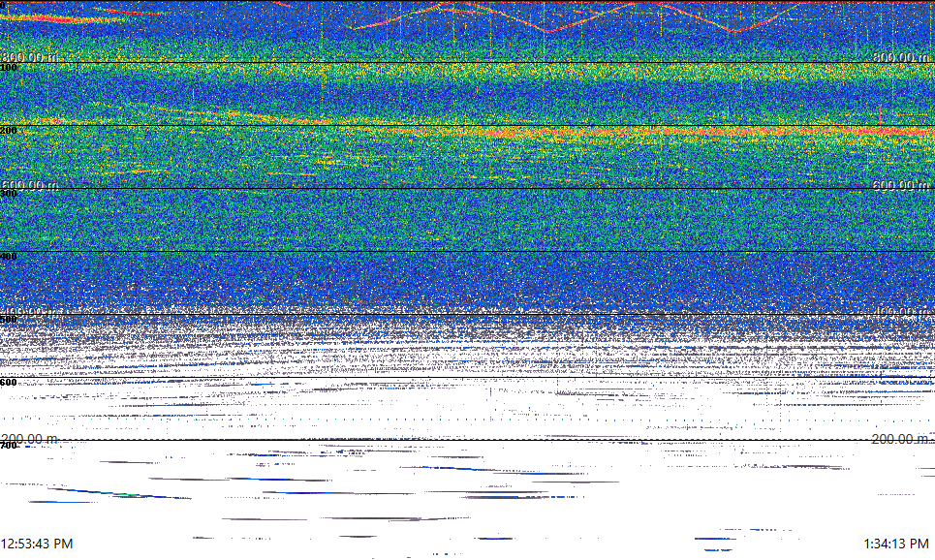Select the left-side 800.00 m range label
This screenshot has width=935, height=560.
pos(30,57)
